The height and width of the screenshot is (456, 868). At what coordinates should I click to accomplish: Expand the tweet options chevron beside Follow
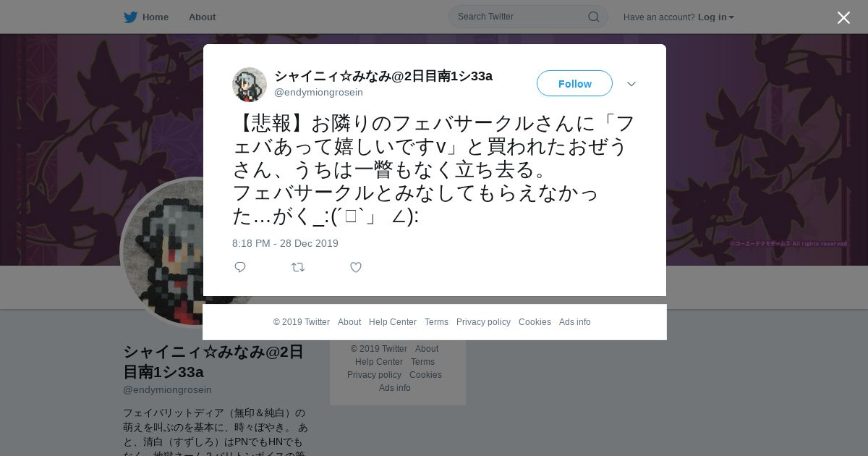(631, 84)
